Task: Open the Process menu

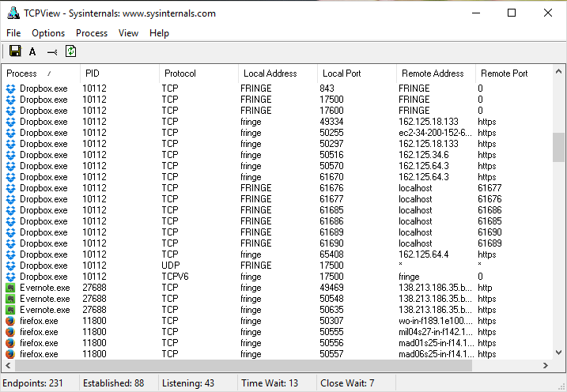Action: pos(92,33)
